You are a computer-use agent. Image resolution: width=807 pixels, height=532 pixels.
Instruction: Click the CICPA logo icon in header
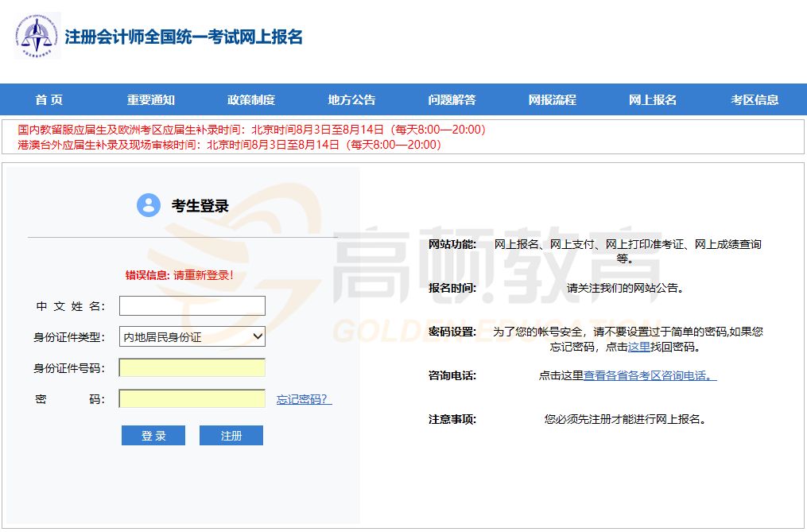pos(37,36)
